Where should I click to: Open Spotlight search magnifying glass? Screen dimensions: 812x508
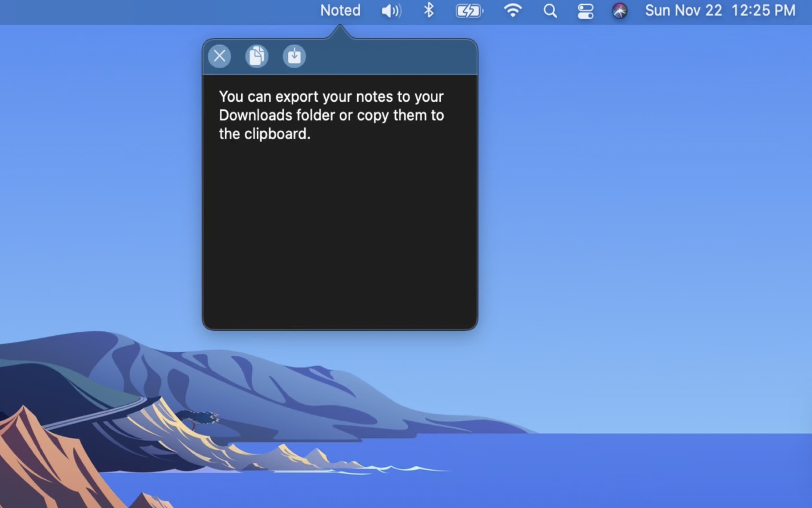(x=550, y=11)
